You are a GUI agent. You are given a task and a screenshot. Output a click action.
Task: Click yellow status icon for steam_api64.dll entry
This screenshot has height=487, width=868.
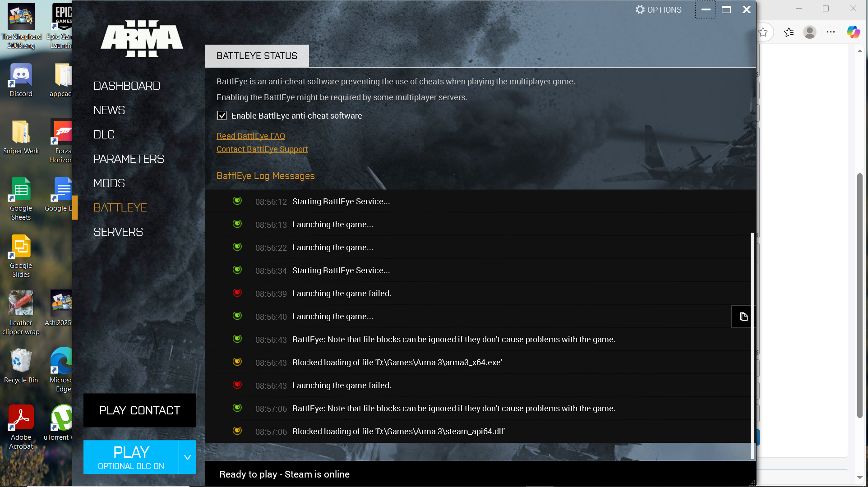click(237, 431)
